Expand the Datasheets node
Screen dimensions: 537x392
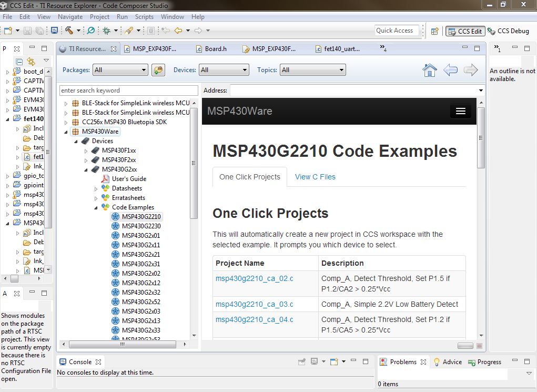pyautogui.click(x=96, y=188)
